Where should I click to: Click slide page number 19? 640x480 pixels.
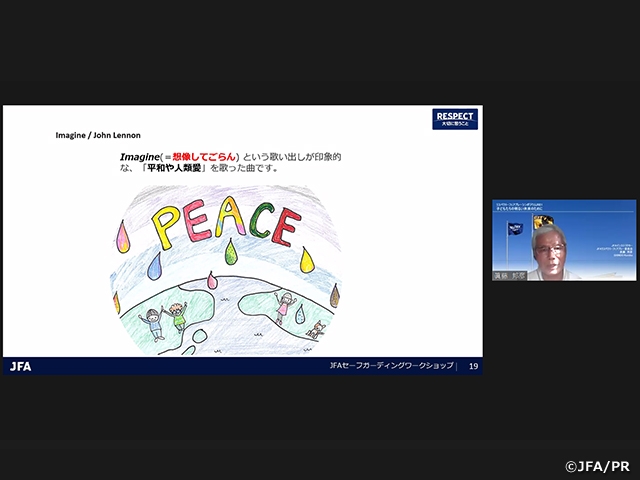pyautogui.click(x=473, y=366)
